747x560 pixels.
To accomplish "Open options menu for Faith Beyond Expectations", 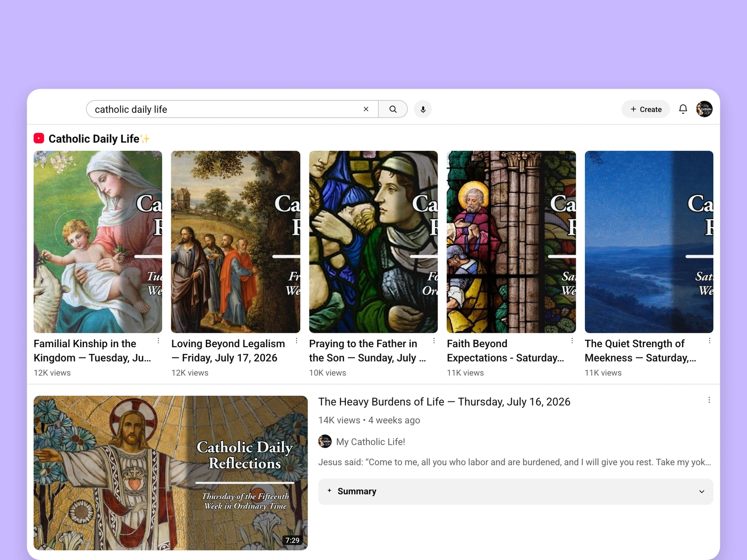I will pos(572,341).
